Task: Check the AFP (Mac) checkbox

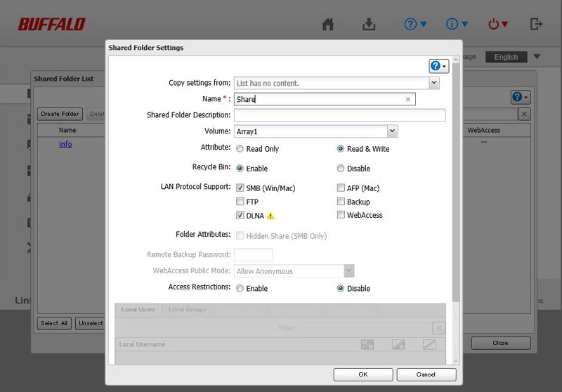Action: [341, 188]
